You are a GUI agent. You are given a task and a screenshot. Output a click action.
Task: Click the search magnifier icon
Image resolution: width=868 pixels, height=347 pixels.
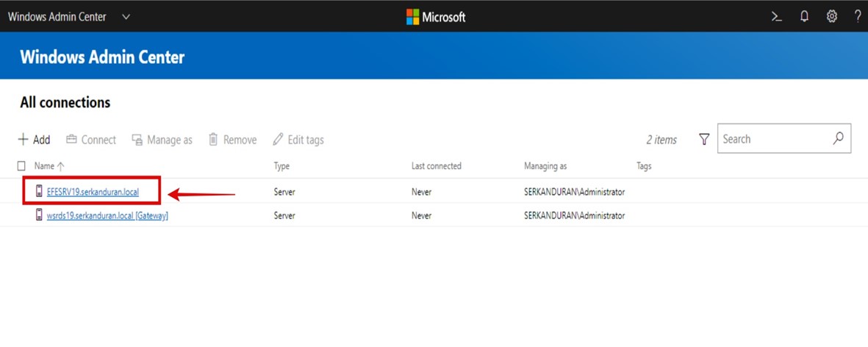tap(838, 138)
